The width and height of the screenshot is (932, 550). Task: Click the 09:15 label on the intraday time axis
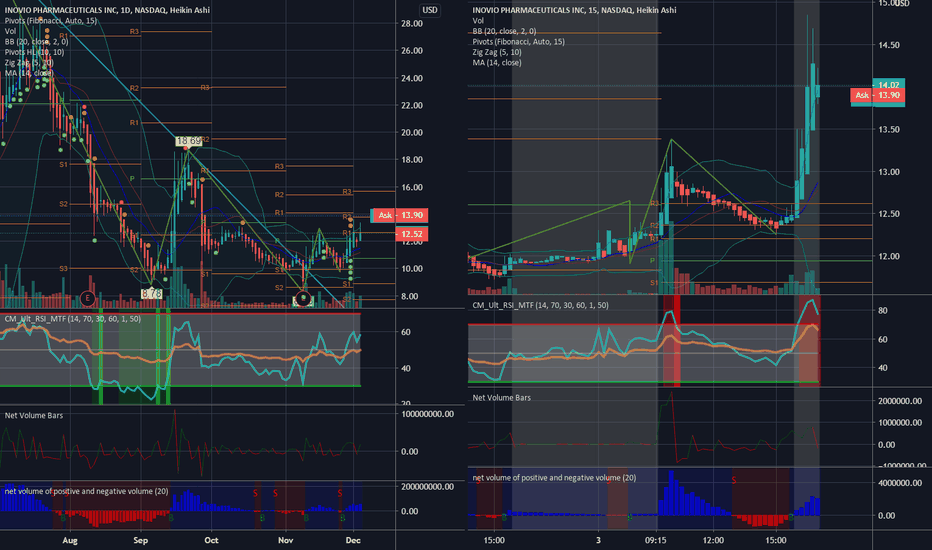tap(655, 540)
